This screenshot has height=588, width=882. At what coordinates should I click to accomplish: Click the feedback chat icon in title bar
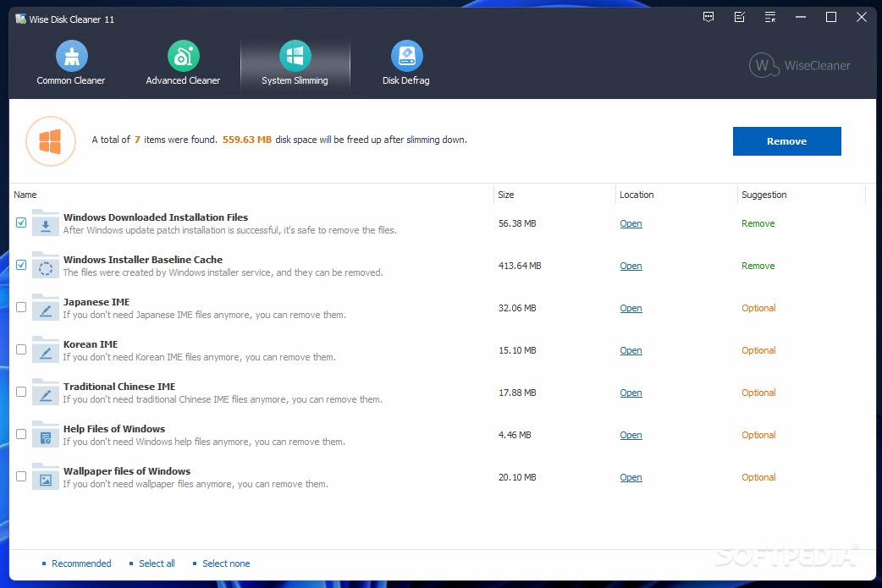click(708, 18)
